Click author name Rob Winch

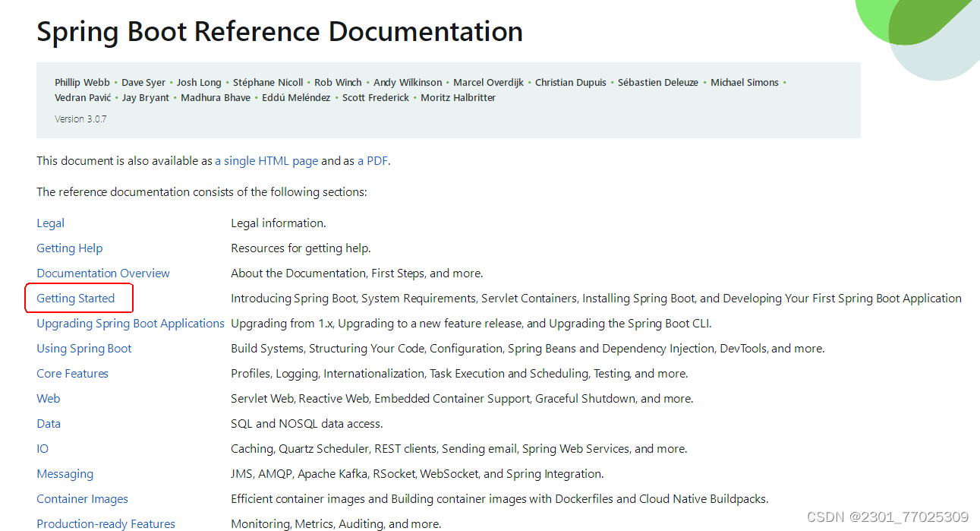click(x=338, y=83)
